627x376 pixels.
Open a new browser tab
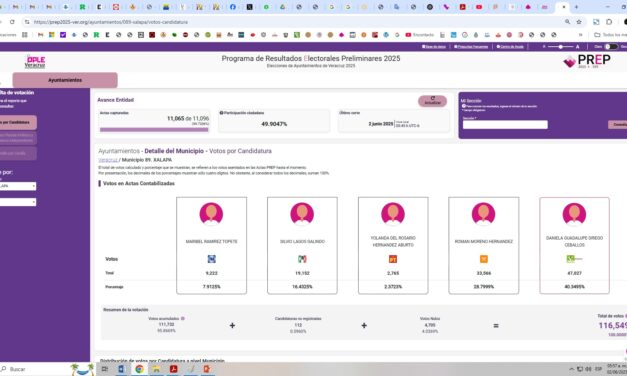click(x=576, y=7)
